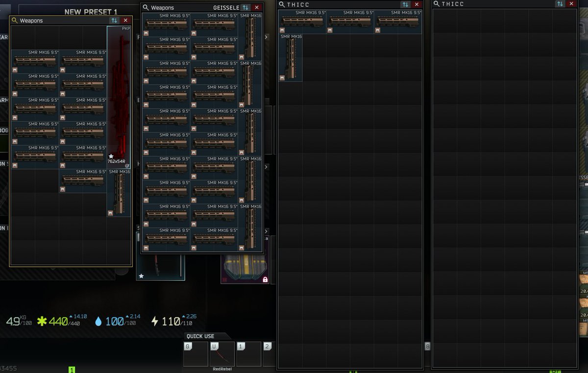Click search icon in the empty THICC case

(436, 4)
